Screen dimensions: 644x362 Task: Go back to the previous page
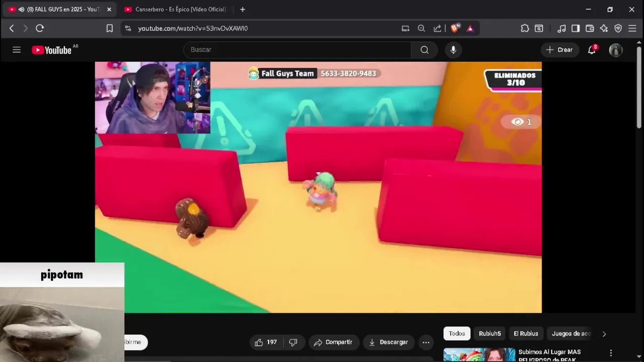point(12,28)
